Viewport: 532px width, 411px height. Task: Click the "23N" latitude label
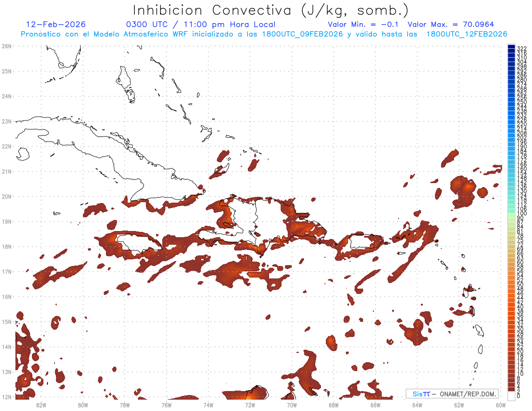pyautogui.click(x=7, y=121)
